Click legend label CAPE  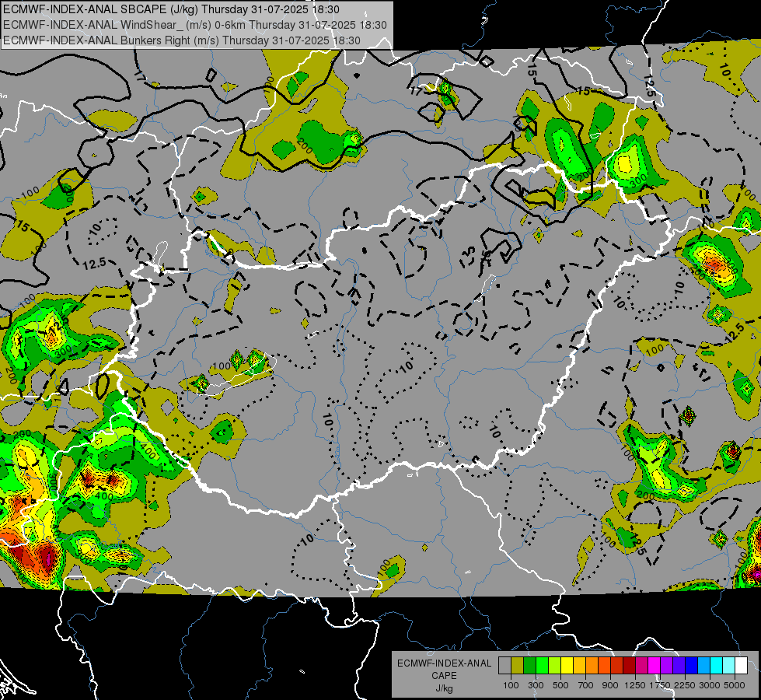coord(444,676)
